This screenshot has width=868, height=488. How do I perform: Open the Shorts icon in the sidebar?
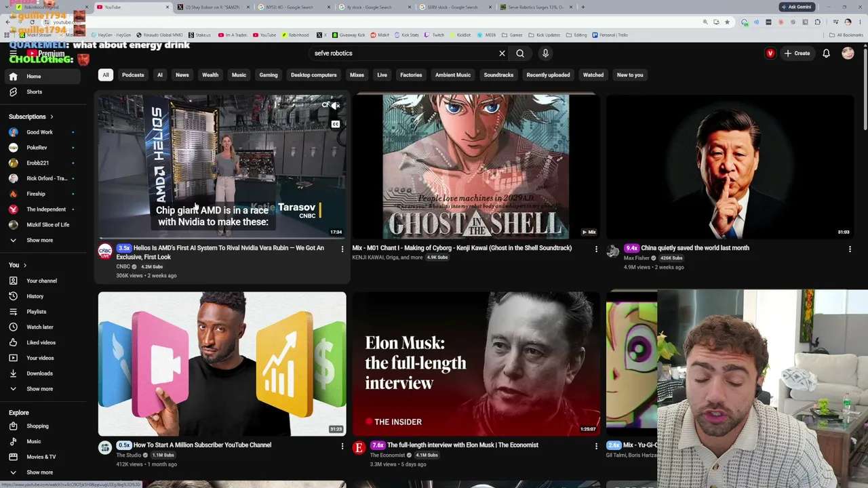(13, 91)
